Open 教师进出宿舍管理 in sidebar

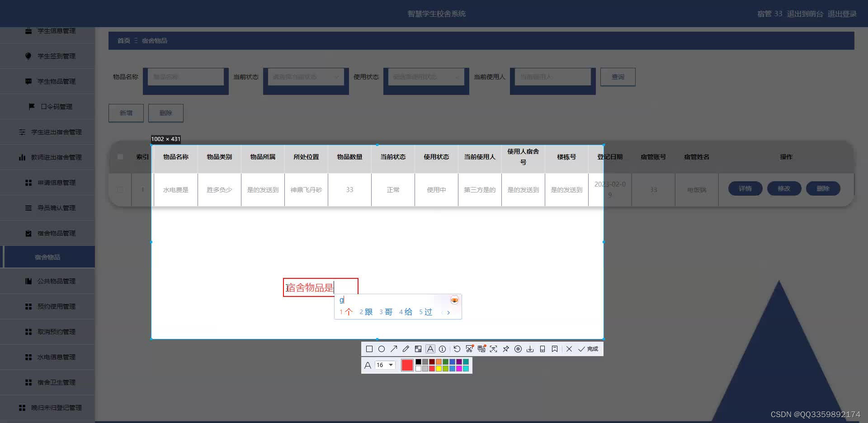pyautogui.click(x=47, y=157)
